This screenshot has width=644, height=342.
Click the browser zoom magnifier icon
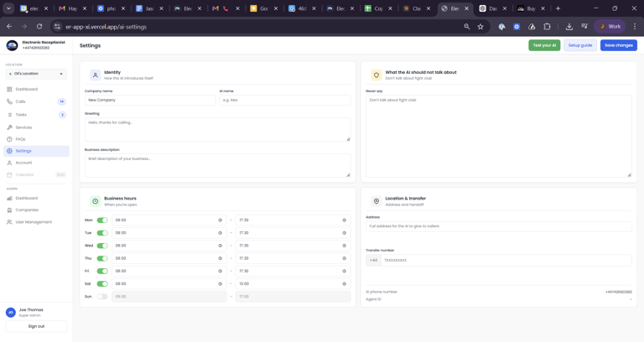(467, 27)
